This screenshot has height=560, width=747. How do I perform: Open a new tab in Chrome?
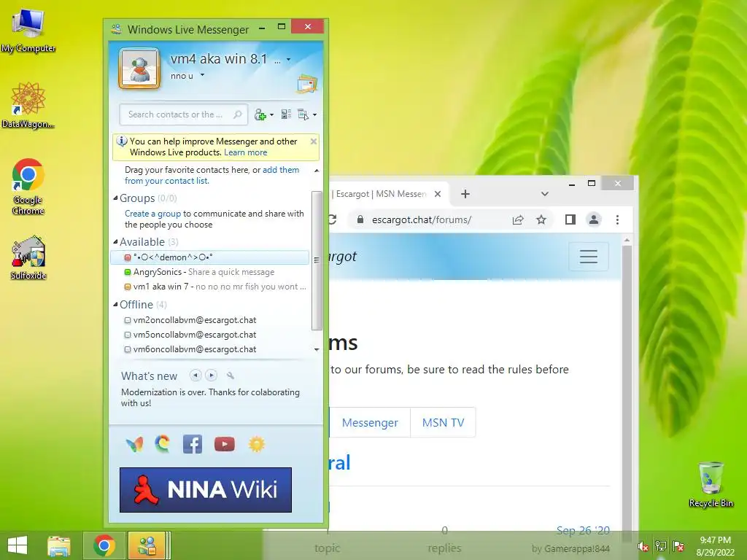click(x=465, y=194)
